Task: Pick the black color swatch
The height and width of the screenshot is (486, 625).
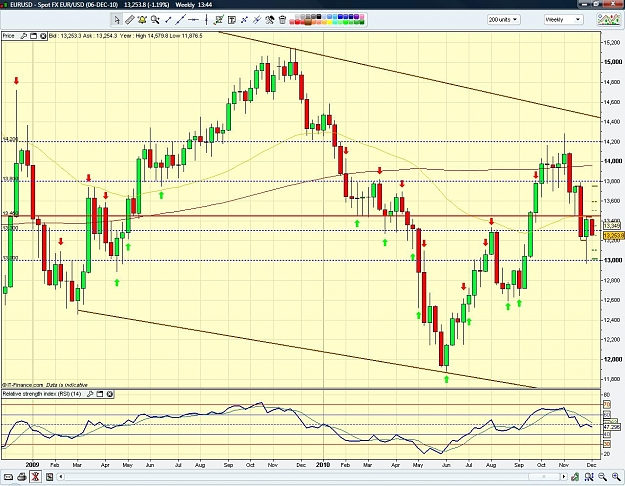Action: tap(319, 16)
